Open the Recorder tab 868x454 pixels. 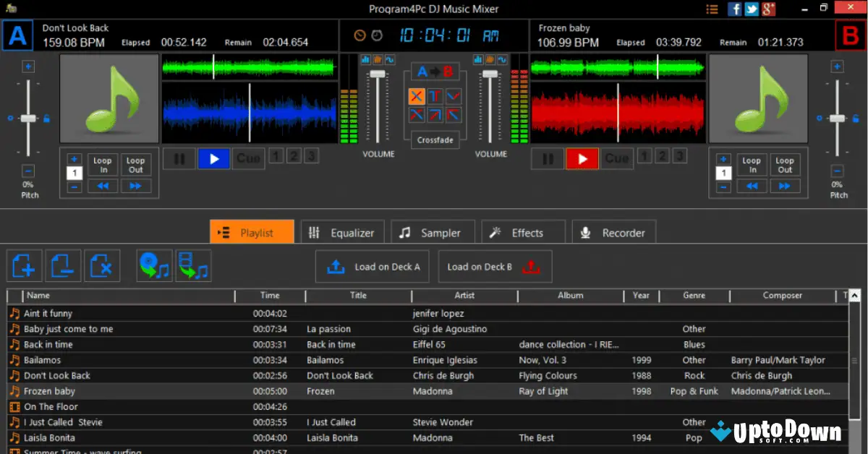point(613,232)
